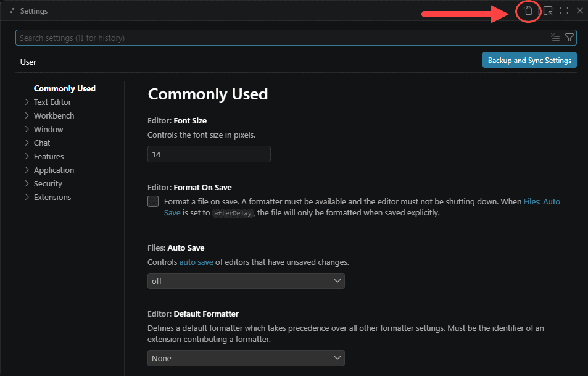Select Application tree label
The width and height of the screenshot is (588, 376).
click(x=54, y=170)
